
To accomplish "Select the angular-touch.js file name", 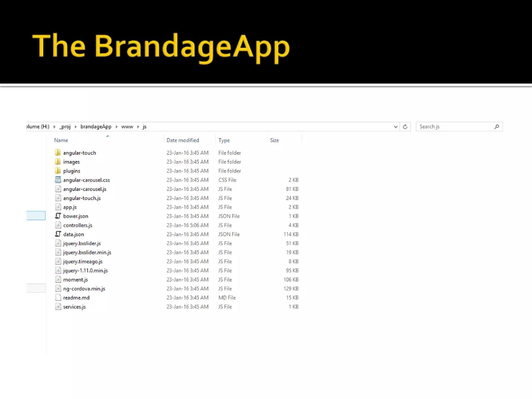I will tap(82, 198).
